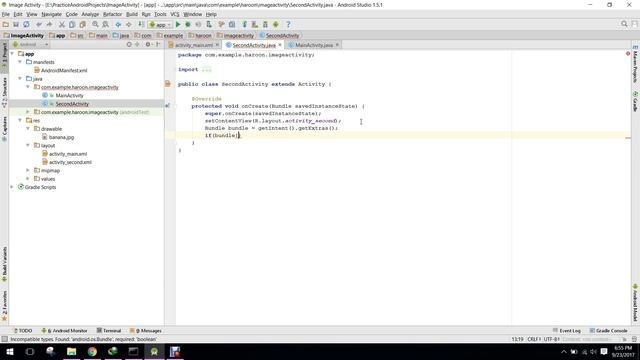This screenshot has height=360, width=640.
Task: Open the Build menu
Action: pyautogui.click(x=131, y=14)
